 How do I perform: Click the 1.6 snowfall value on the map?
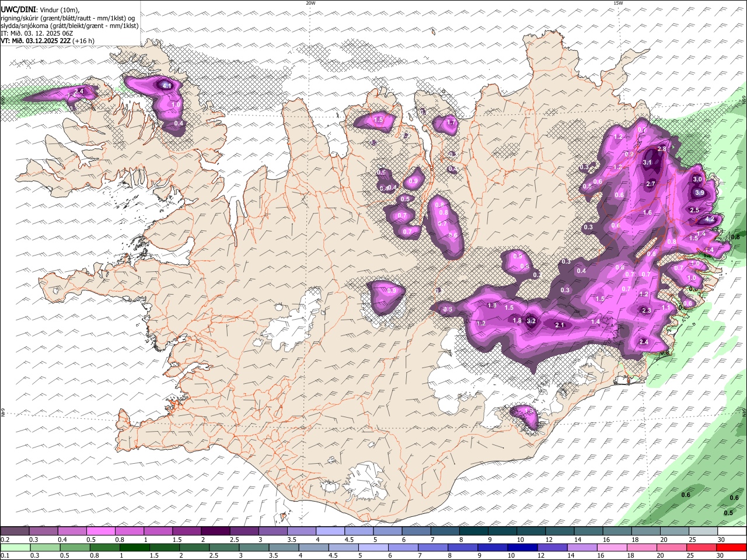647,213
